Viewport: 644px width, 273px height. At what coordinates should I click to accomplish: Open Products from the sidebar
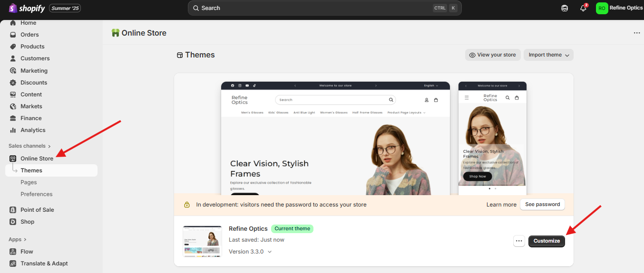coord(32,47)
